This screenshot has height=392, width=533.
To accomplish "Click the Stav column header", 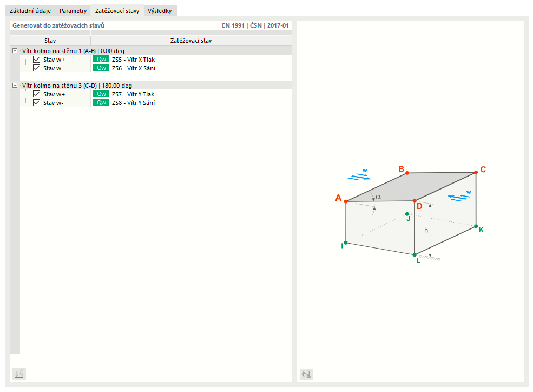I will click(50, 40).
